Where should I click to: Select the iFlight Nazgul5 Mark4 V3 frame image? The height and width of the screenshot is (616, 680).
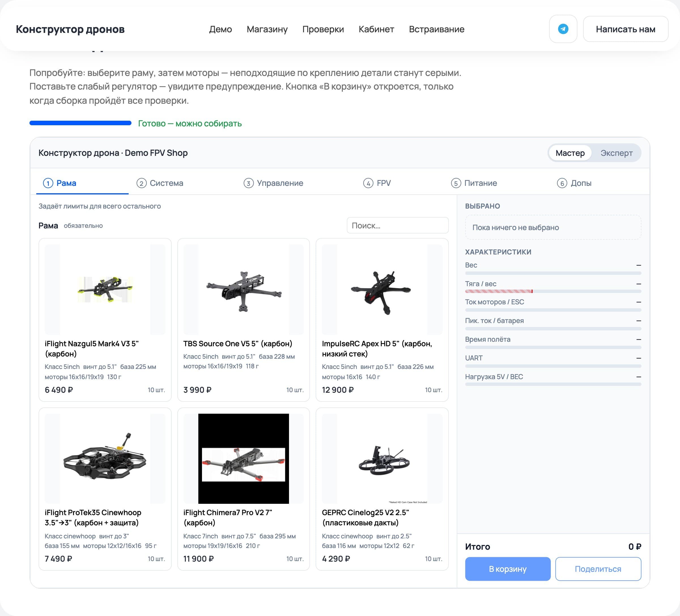(x=105, y=290)
